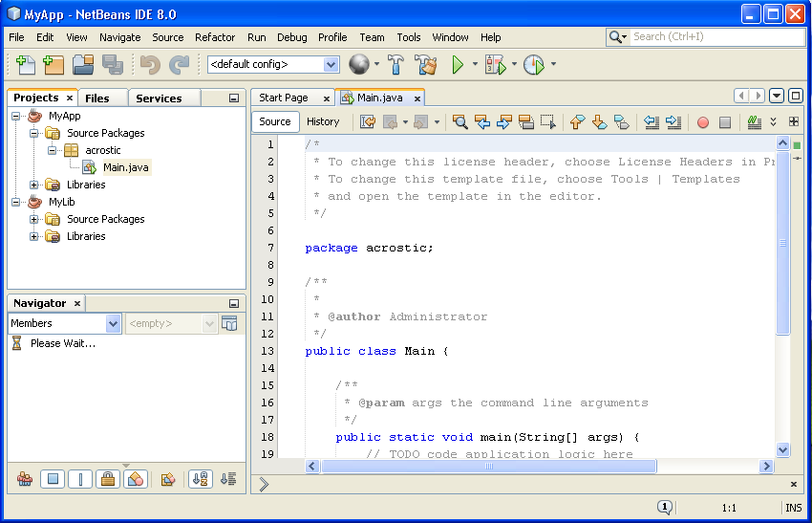Collapse the MyApp project tree node
The image size is (812, 523).
click(17, 116)
